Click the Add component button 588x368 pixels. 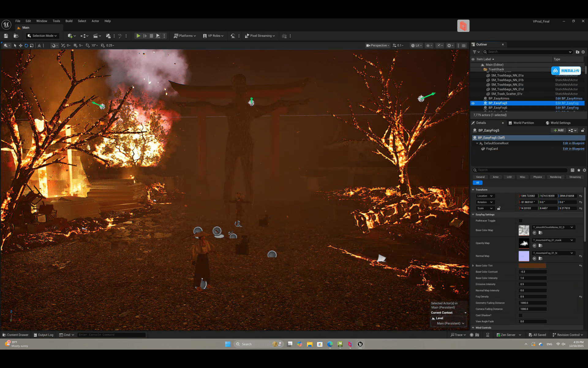click(559, 130)
